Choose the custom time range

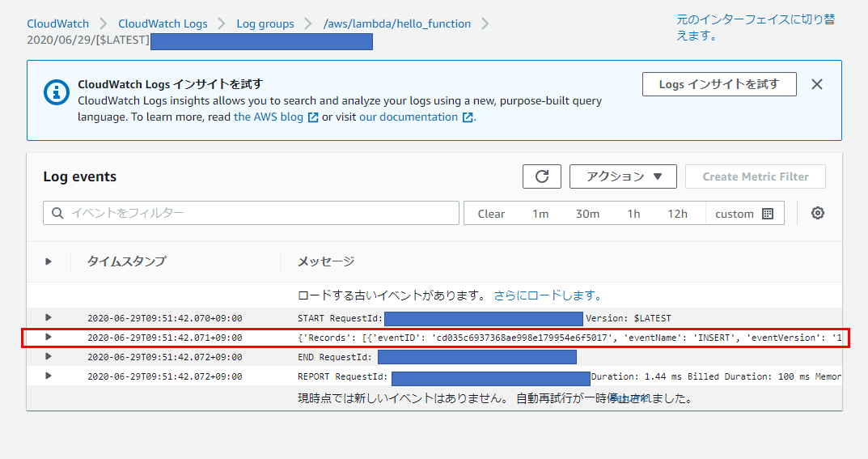click(744, 214)
